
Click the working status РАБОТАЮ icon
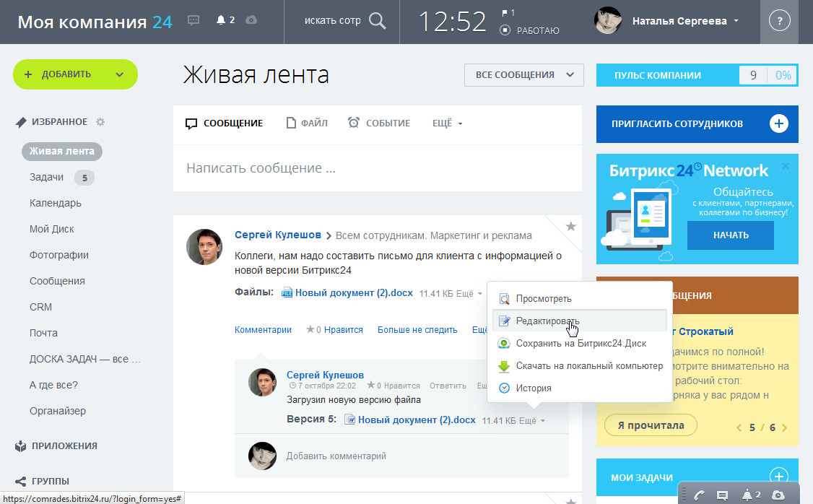pyautogui.click(x=505, y=30)
